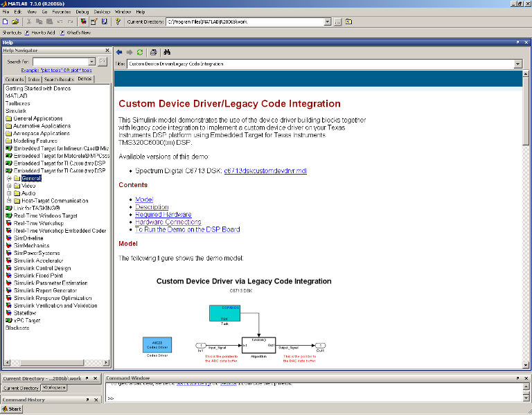
Task: Expand the Audio folder node
Action: tap(9, 193)
